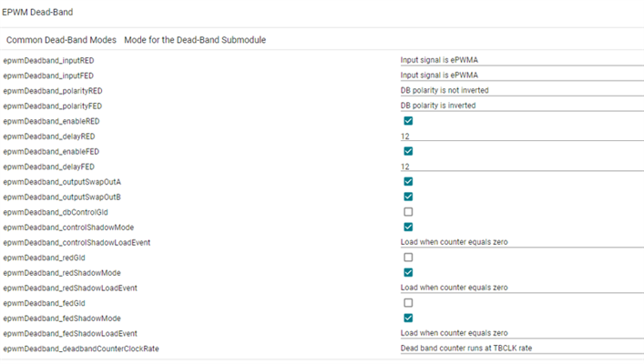Viewport: 644px width, 364px height.
Task: Open epwmDeadband_inputRED signal dropdown
Action: (x=519, y=60)
